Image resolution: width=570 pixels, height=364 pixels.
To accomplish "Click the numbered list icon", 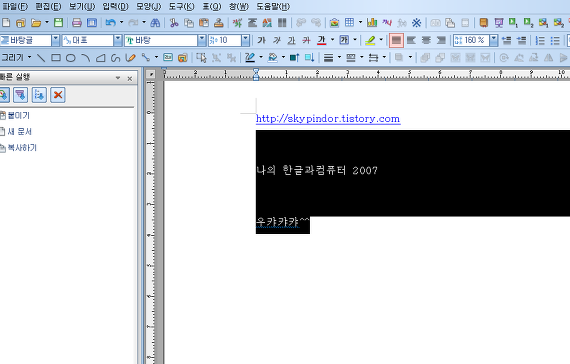I will pyautogui.click(x=540, y=40).
